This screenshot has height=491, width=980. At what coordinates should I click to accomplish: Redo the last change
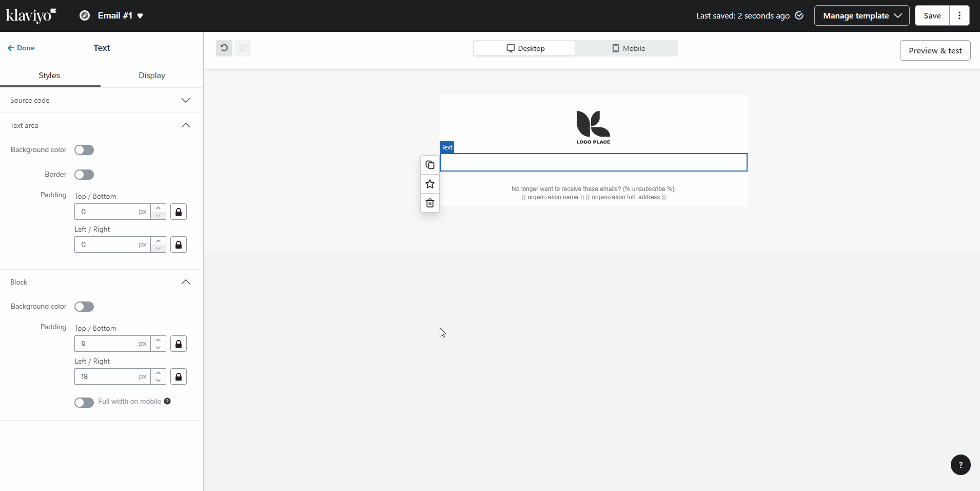(x=243, y=48)
